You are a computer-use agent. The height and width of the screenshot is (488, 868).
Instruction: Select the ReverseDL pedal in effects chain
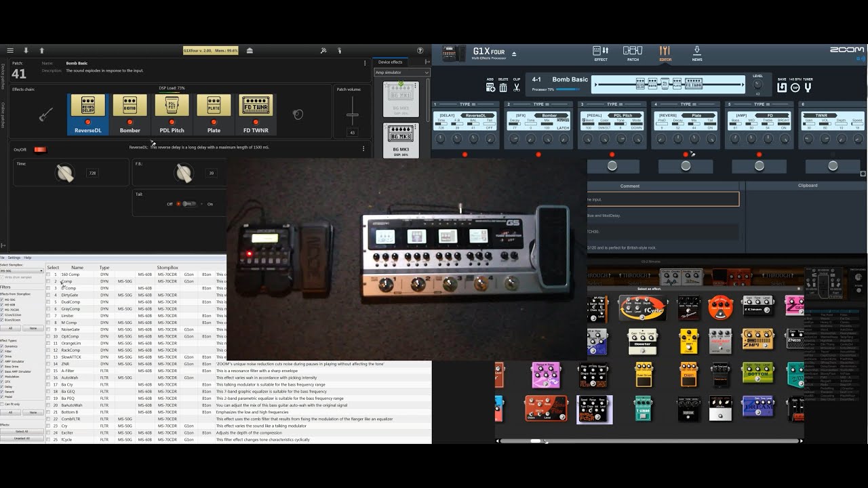pos(88,114)
